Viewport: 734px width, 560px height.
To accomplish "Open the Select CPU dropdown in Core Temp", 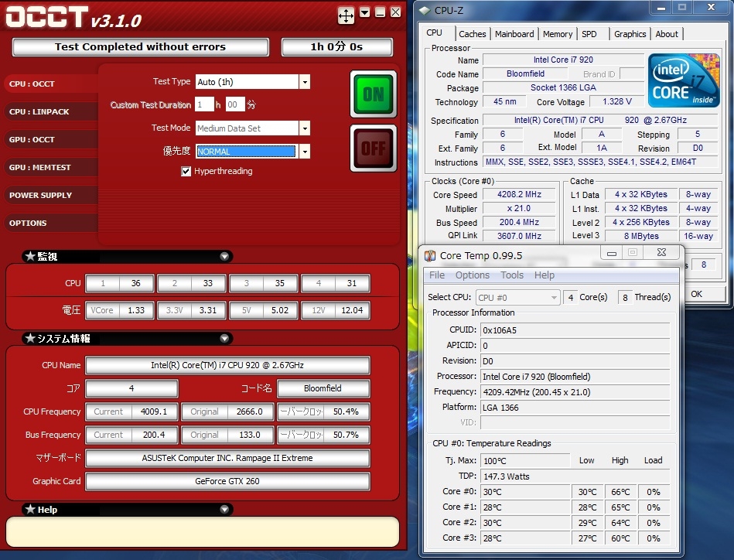I will pyautogui.click(x=517, y=298).
